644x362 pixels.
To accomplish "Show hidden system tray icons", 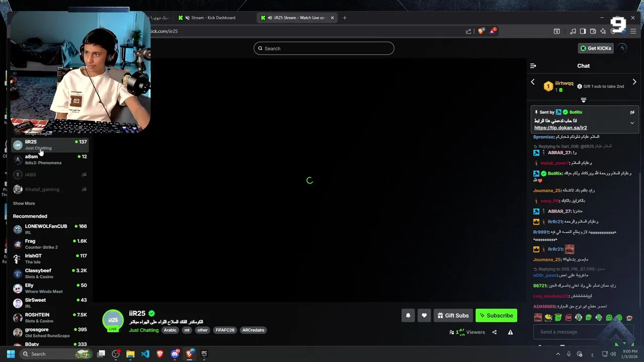I will pyautogui.click(x=557, y=354).
